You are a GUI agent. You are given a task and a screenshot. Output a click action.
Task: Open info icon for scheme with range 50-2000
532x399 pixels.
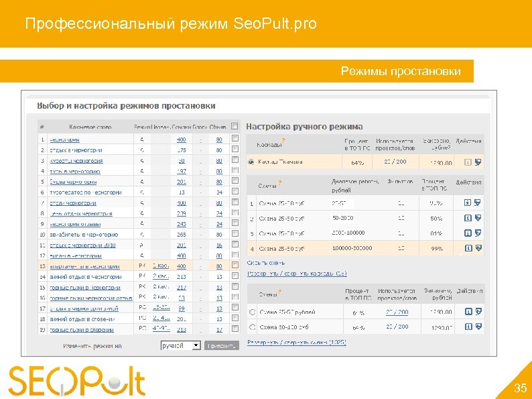click(468, 218)
